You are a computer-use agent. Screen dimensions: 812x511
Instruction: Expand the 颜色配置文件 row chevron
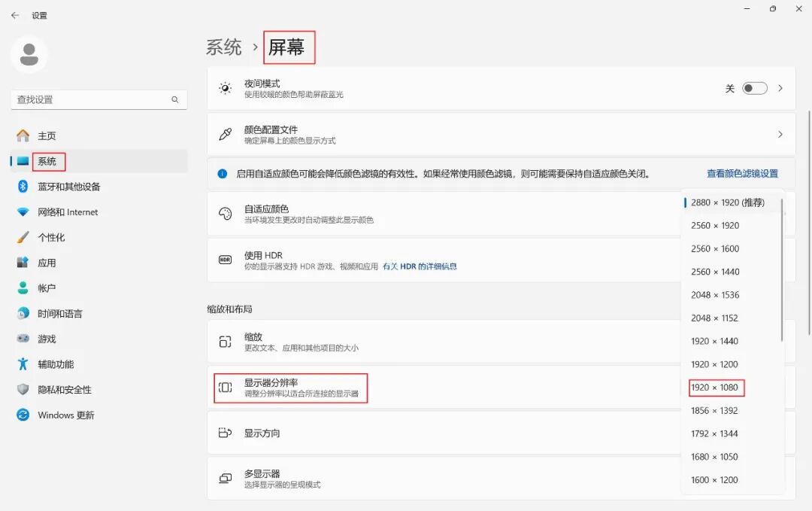point(780,134)
